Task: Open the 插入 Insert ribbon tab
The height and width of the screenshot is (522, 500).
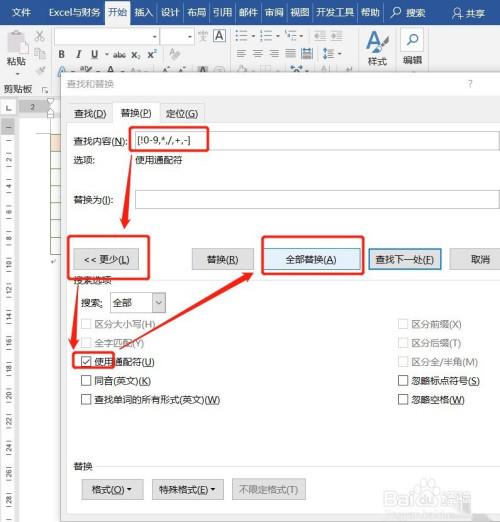Action: pyautogui.click(x=144, y=13)
